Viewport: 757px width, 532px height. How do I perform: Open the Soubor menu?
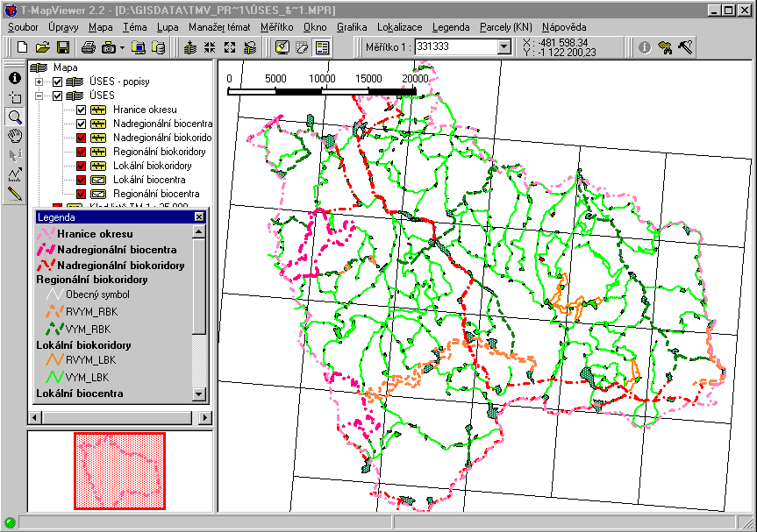tap(23, 27)
